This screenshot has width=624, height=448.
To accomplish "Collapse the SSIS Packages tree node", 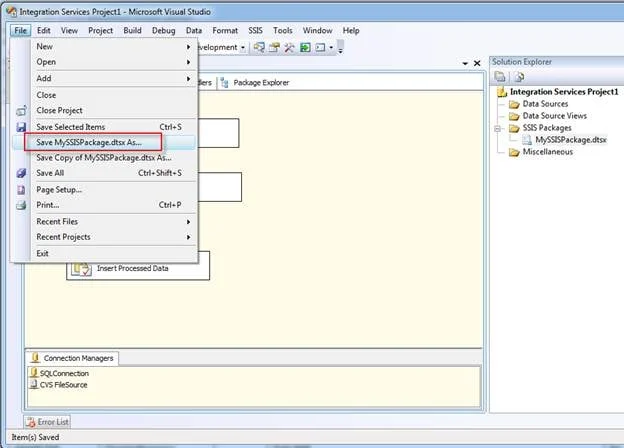I will [497, 128].
